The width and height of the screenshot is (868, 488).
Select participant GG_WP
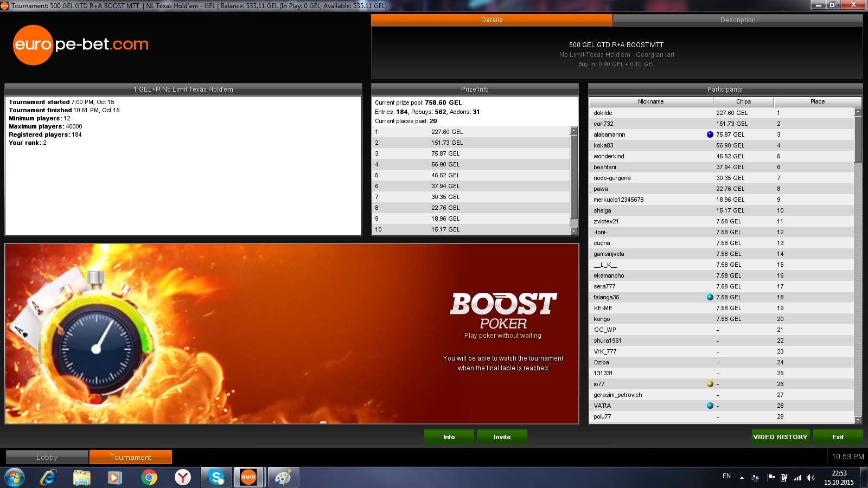tap(722, 330)
